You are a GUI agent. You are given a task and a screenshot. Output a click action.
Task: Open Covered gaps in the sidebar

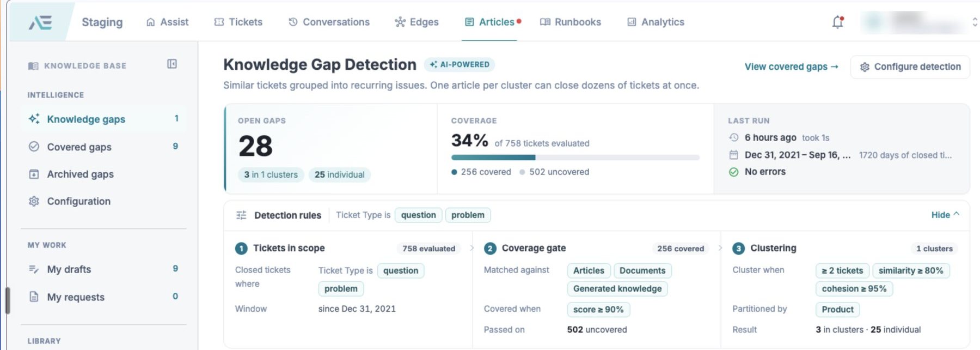point(103,147)
